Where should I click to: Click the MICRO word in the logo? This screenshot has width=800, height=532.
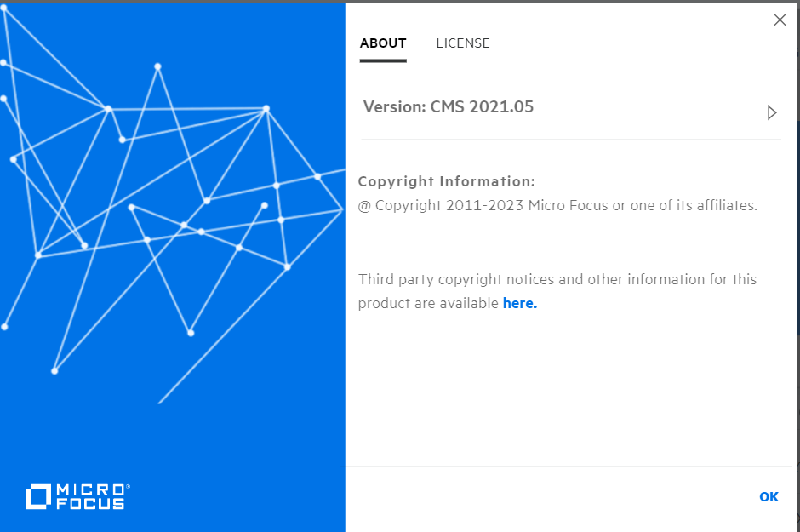click(90, 490)
